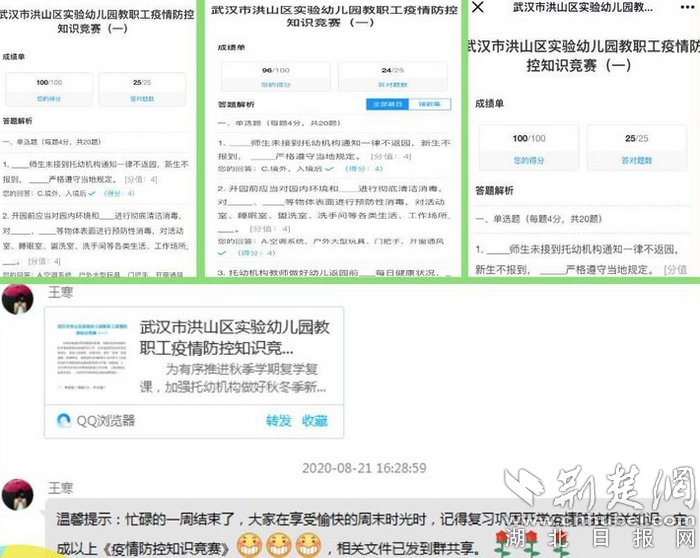Click the 收藏 link on the shared card
The image size is (700, 558).
315,421
